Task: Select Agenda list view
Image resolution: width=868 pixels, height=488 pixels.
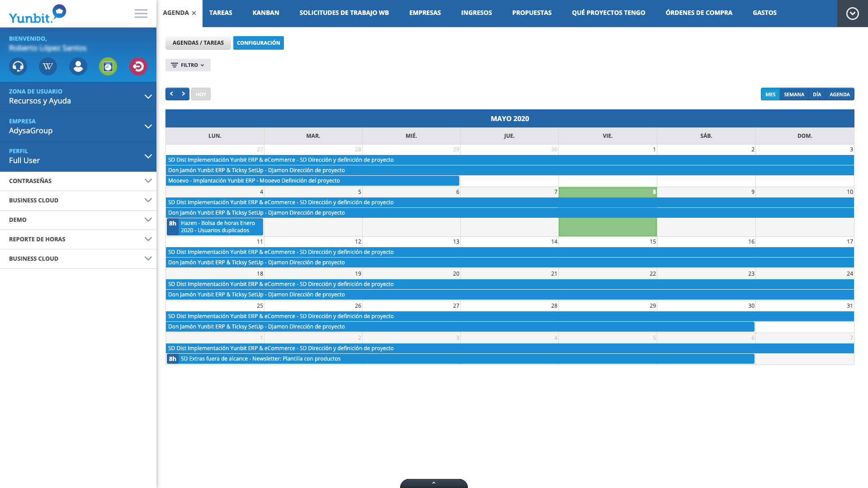Action: [x=840, y=94]
